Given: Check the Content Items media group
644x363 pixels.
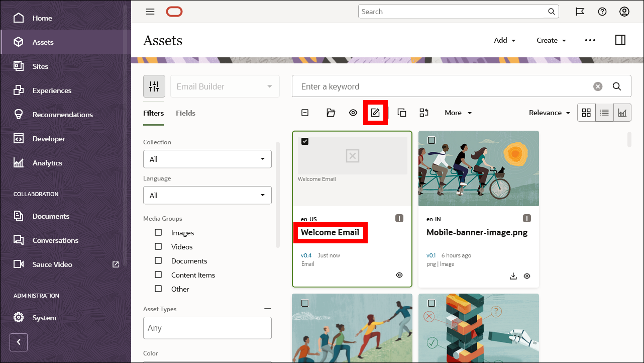Looking at the screenshot, I should point(158,275).
